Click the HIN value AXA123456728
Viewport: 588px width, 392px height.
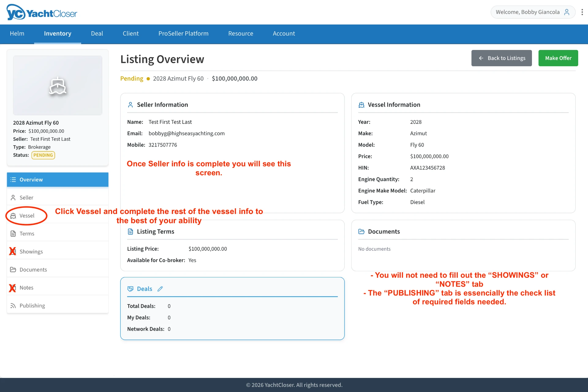(x=428, y=168)
